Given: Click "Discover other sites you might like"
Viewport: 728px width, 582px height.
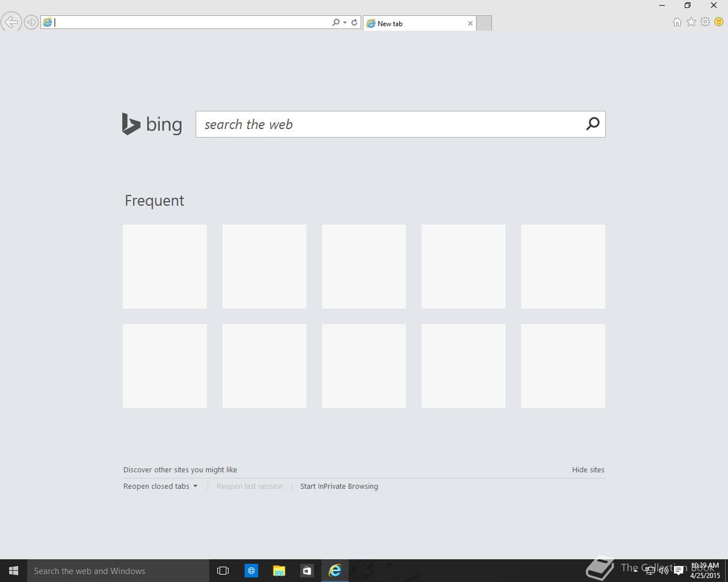Looking at the screenshot, I should point(180,469).
